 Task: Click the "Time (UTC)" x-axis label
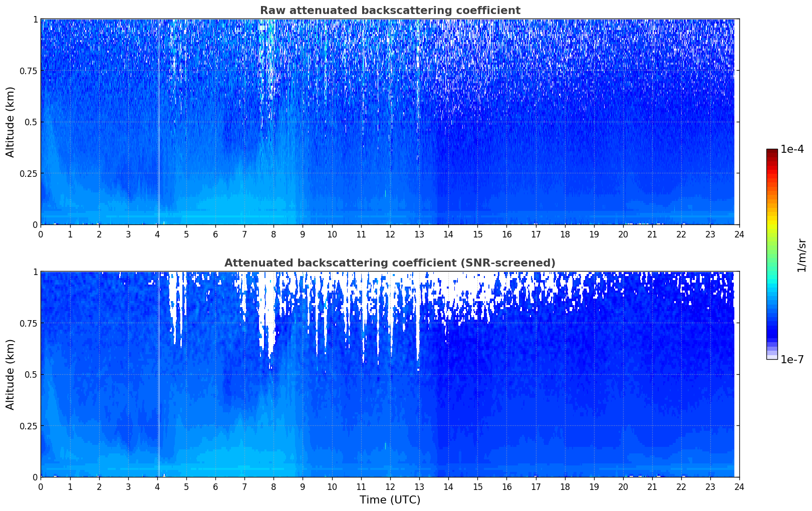tap(390, 500)
